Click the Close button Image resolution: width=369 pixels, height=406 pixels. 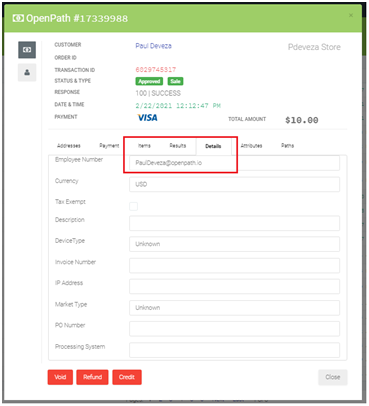pyautogui.click(x=333, y=377)
